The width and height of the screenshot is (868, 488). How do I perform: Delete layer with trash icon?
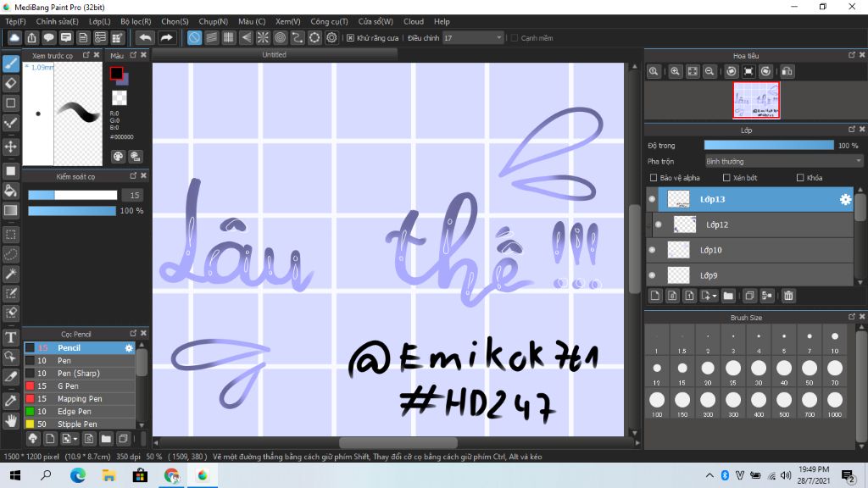788,296
